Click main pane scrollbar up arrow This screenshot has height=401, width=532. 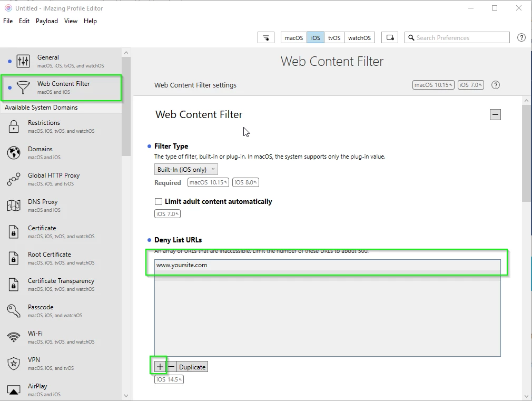click(526, 101)
